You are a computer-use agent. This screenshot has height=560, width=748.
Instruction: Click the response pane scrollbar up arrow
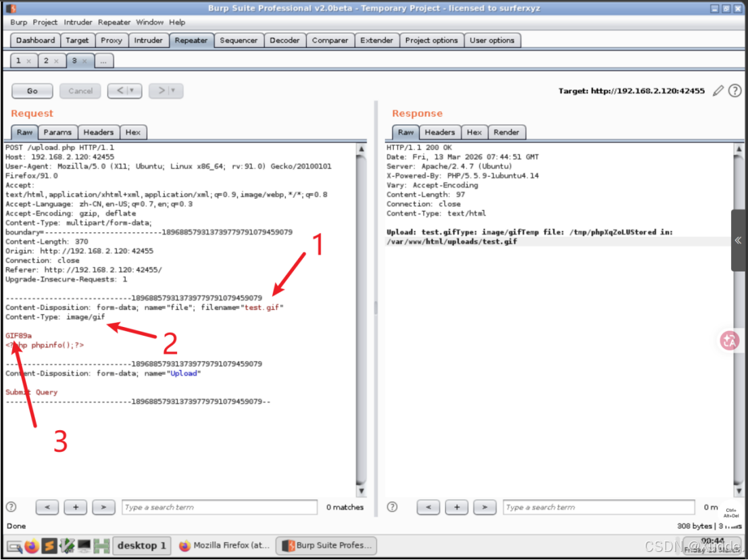pyautogui.click(x=739, y=149)
